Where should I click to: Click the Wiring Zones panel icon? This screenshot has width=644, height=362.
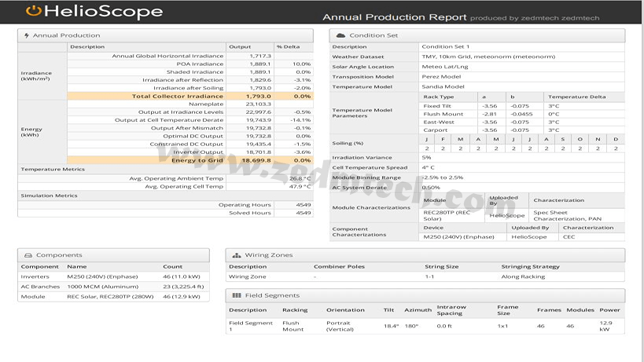point(237,255)
